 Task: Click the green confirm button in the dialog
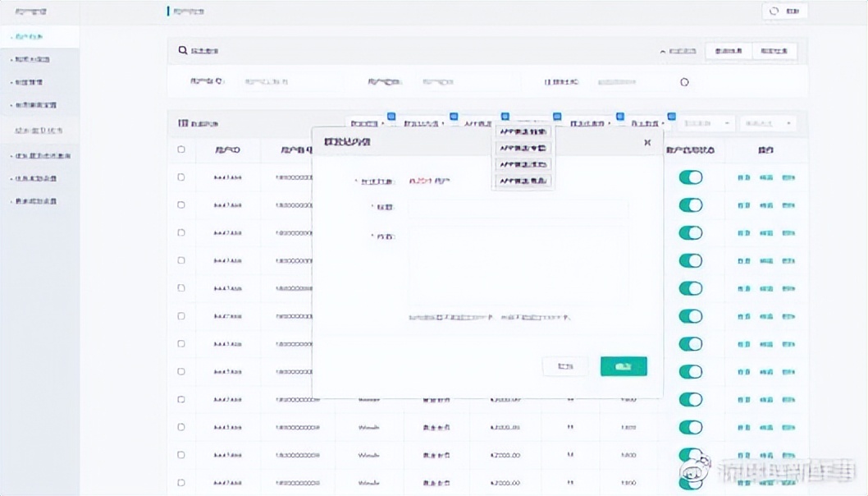click(624, 365)
